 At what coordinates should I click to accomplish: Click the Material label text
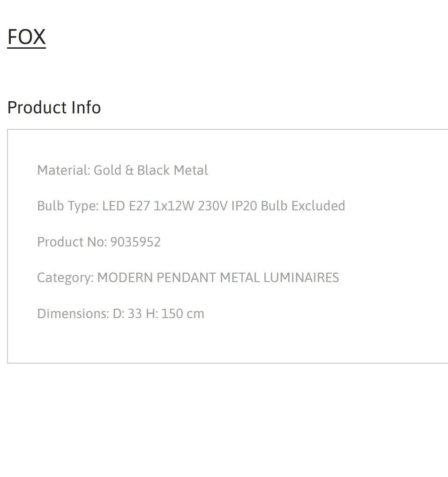[64, 170]
